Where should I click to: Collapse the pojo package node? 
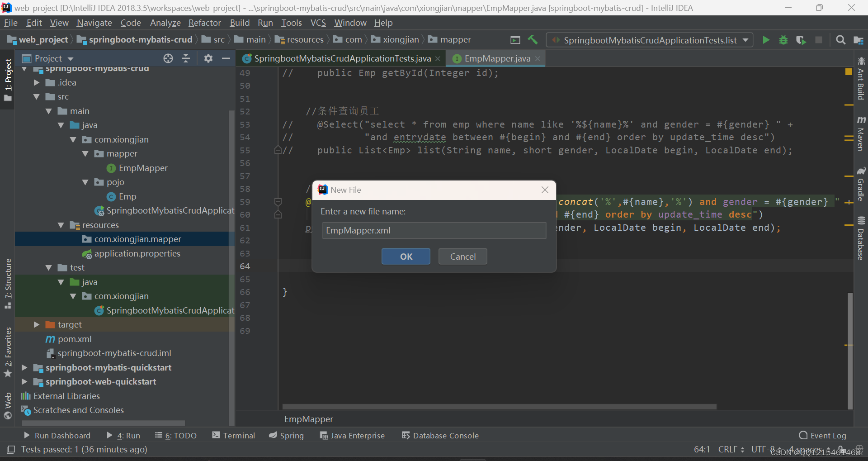[85, 182]
